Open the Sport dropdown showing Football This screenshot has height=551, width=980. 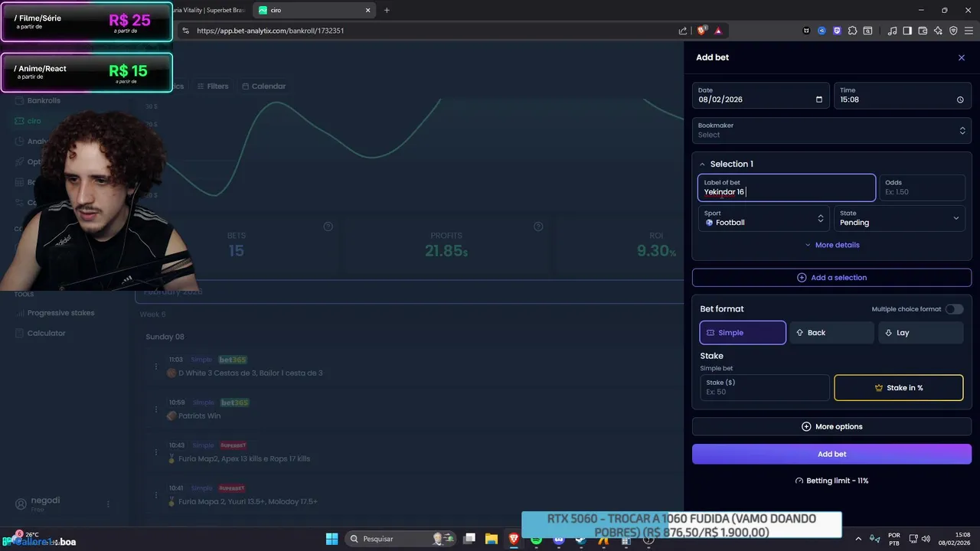763,218
